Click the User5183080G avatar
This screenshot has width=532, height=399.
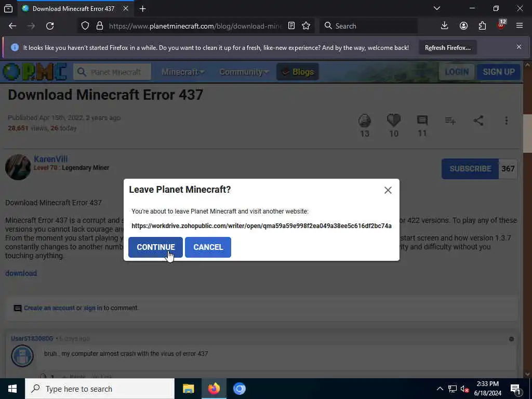point(22,356)
